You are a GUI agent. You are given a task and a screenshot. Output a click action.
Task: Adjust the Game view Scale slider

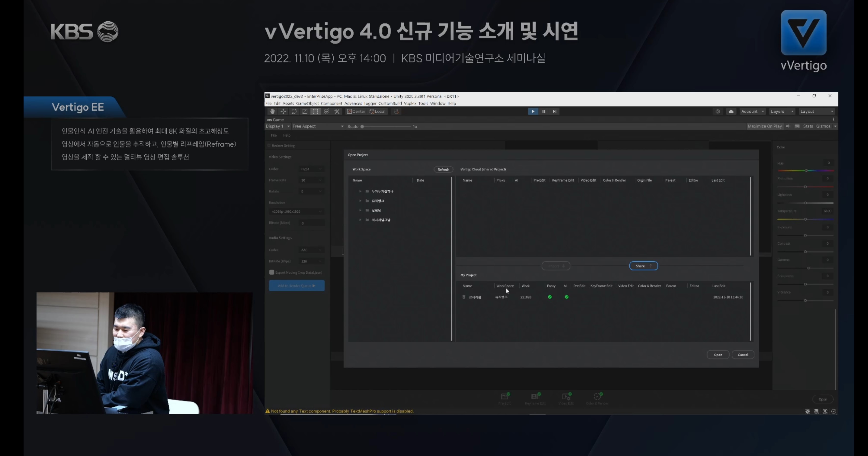tap(386, 127)
